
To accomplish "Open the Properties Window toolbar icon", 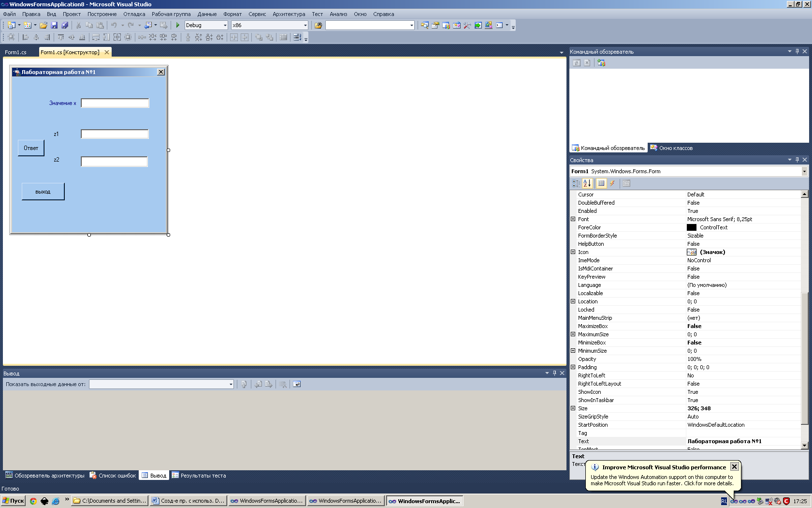I will tap(435, 25).
